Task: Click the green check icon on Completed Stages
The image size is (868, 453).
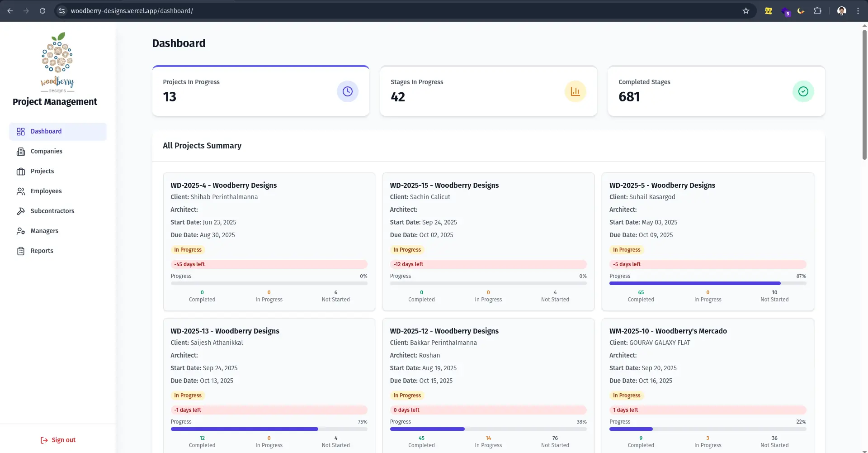Action: click(803, 91)
